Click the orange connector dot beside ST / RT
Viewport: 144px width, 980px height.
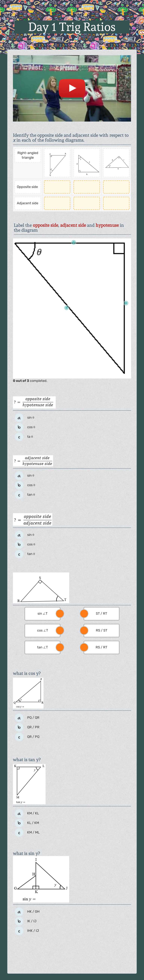[84, 613]
